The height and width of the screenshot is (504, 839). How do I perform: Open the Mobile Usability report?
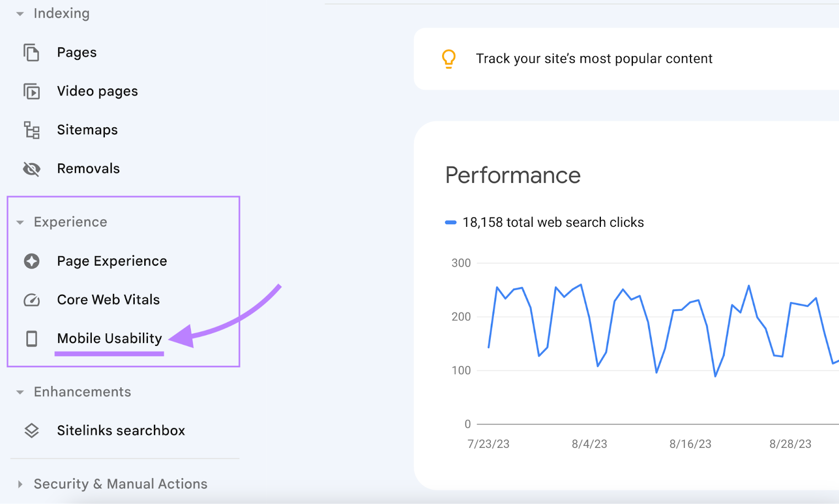109,338
